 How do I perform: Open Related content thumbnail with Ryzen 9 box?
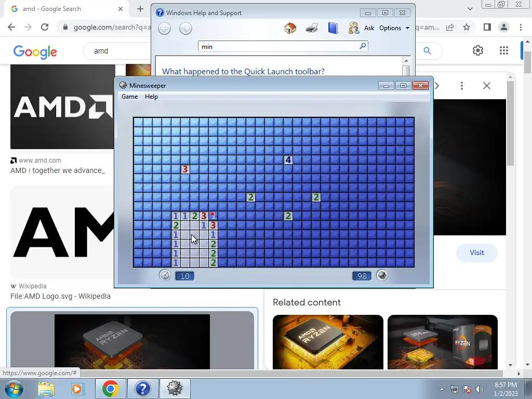(x=443, y=342)
